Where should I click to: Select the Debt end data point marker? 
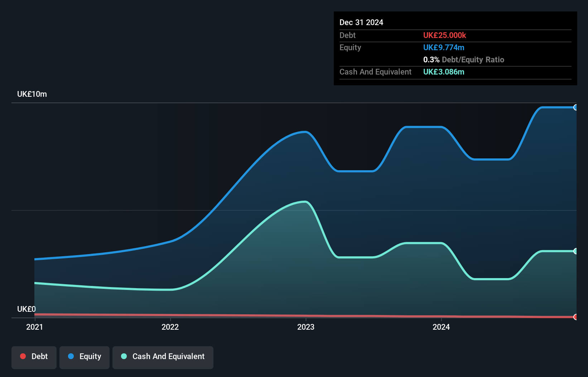coord(575,317)
